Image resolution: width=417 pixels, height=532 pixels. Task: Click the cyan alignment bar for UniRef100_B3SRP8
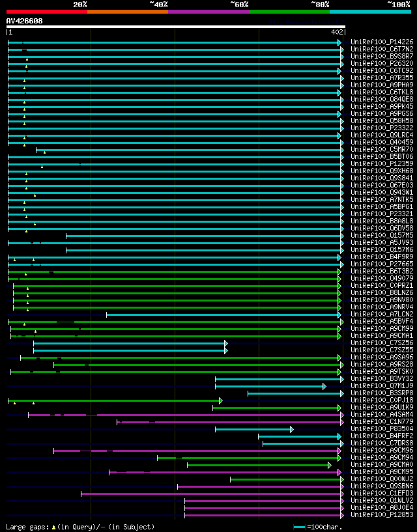pyautogui.click(x=296, y=393)
